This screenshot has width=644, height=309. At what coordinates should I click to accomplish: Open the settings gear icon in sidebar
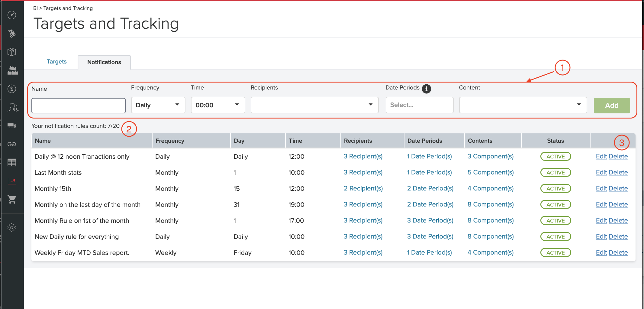[12, 227]
